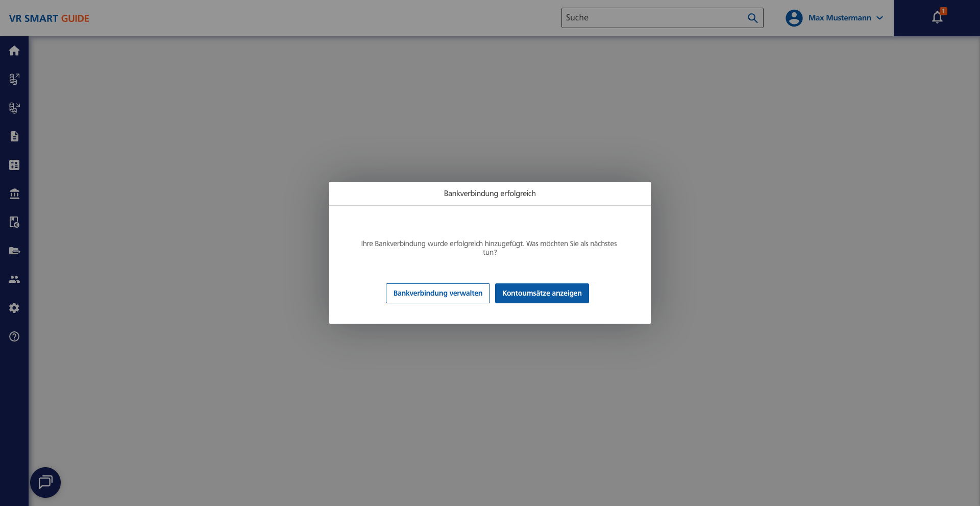The height and width of the screenshot is (506, 980).
Task: Click the Bankverbindung verwalten button
Action: (x=437, y=293)
